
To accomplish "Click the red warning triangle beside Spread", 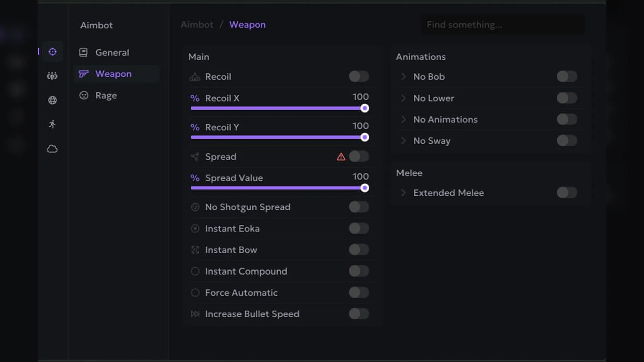I will tap(341, 157).
